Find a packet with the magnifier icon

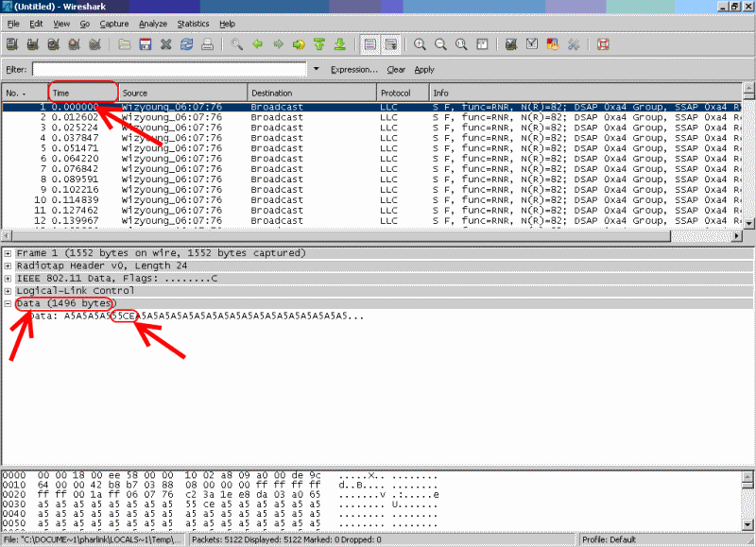point(237,44)
